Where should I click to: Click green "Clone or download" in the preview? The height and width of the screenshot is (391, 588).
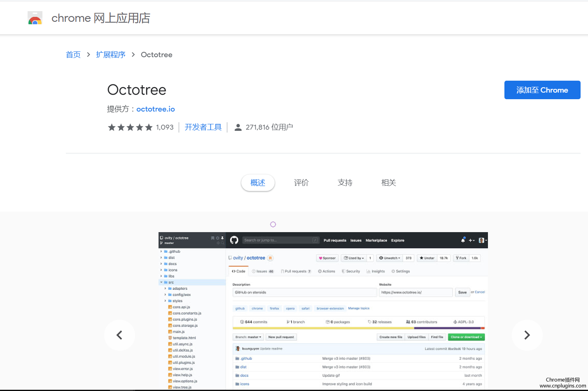466,337
